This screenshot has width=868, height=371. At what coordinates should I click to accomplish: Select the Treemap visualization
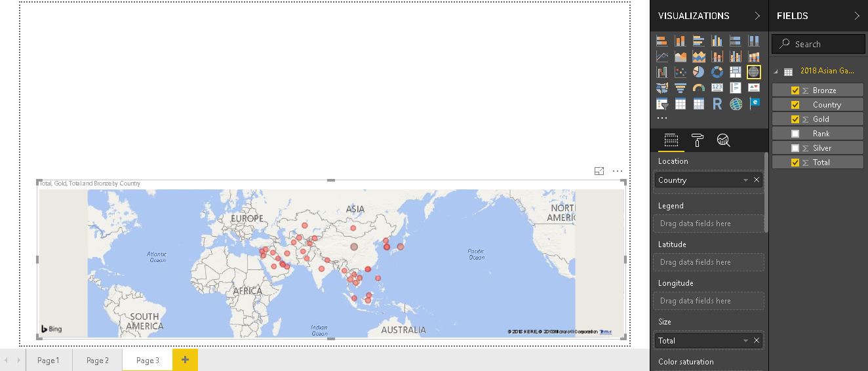(x=736, y=72)
